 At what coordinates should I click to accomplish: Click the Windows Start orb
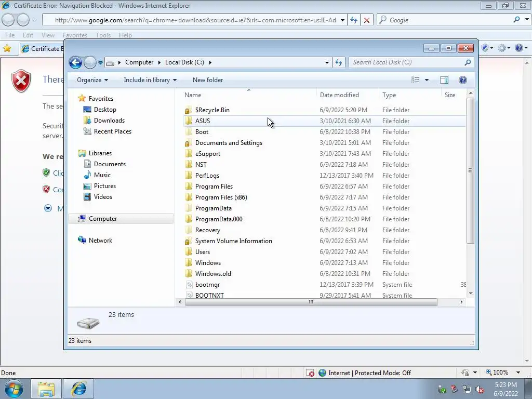click(x=14, y=389)
